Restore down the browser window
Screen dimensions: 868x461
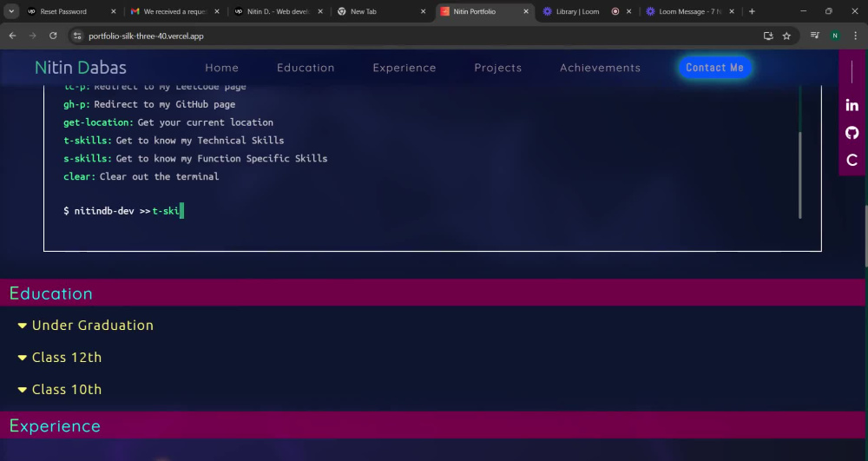829,11
